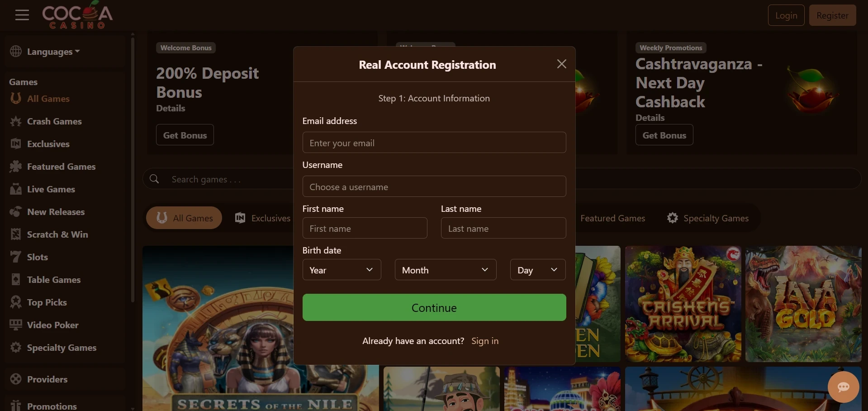Click the Slots sidebar icon

pyautogui.click(x=16, y=257)
